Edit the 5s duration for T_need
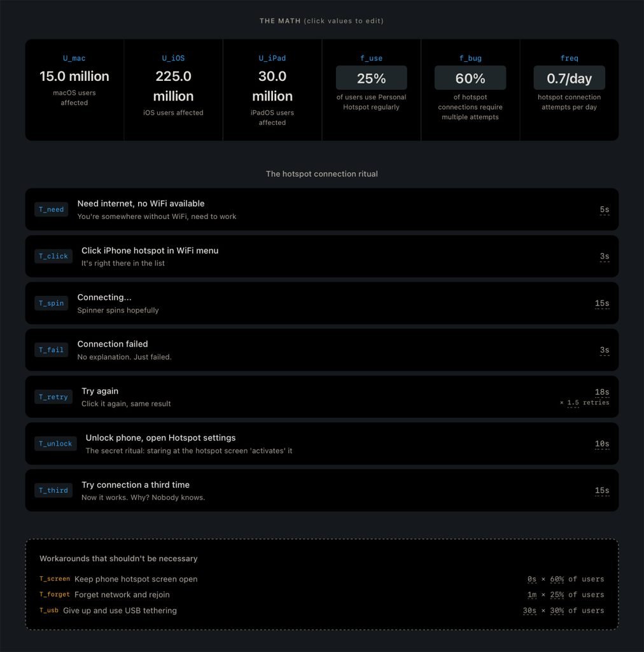The width and height of the screenshot is (644, 652). tap(604, 209)
